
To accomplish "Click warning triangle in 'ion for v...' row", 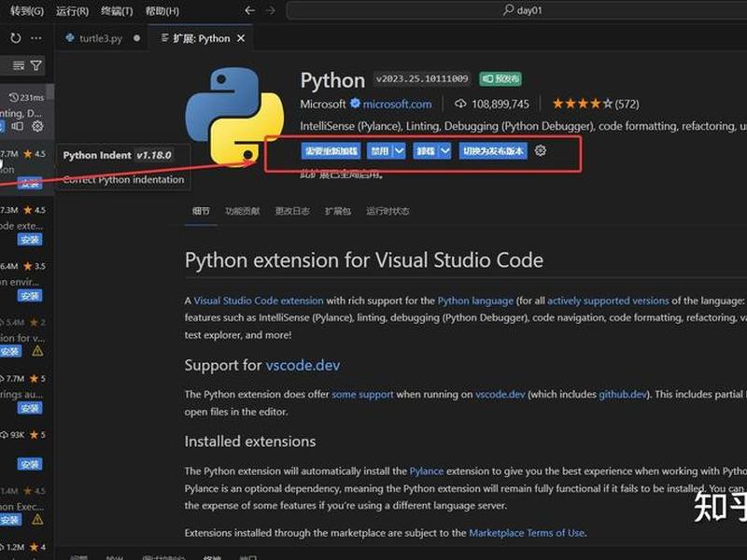I will tap(37, 352).
